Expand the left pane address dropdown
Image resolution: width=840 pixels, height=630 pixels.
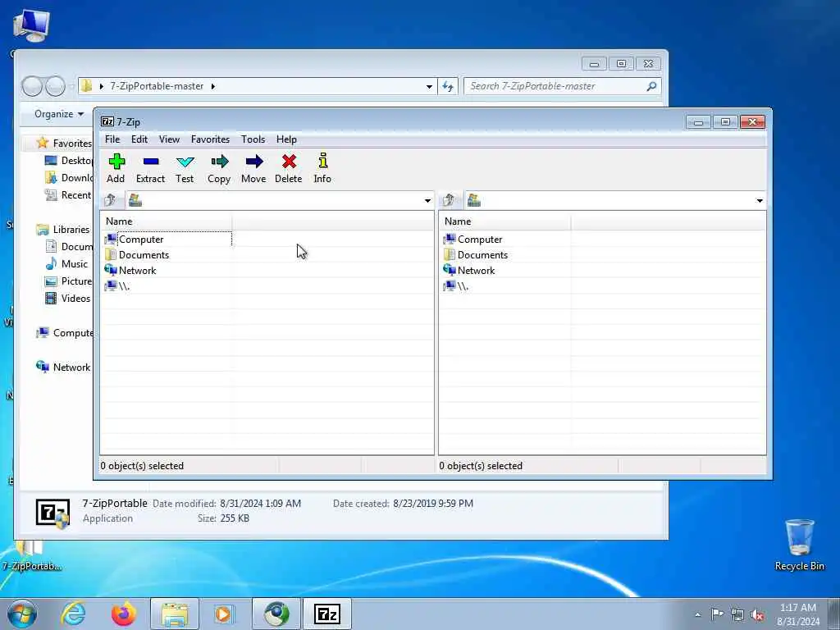(x=427, y=200)
